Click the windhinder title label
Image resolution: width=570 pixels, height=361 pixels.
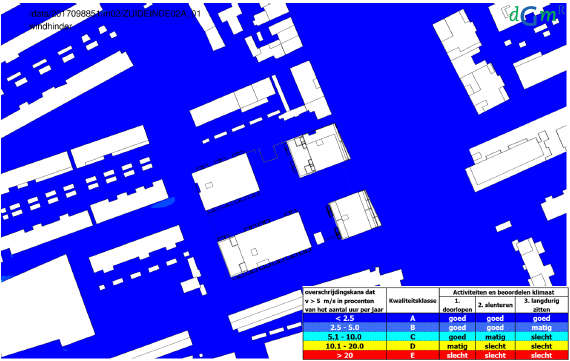coord(51,26)
